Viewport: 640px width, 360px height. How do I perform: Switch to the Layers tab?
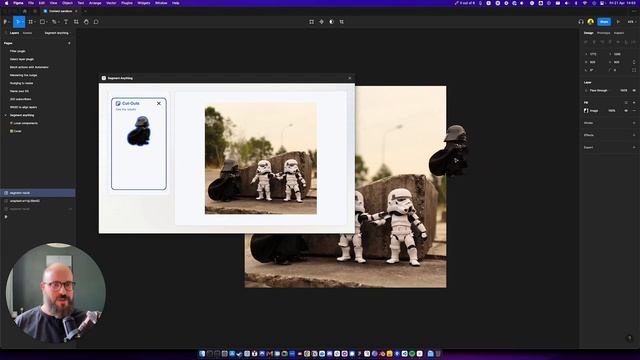(x=14, y=33)
